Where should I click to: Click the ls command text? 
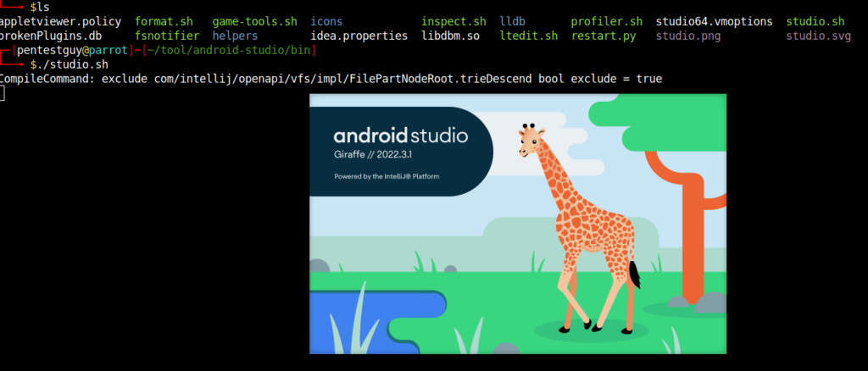tap(42, 8)
